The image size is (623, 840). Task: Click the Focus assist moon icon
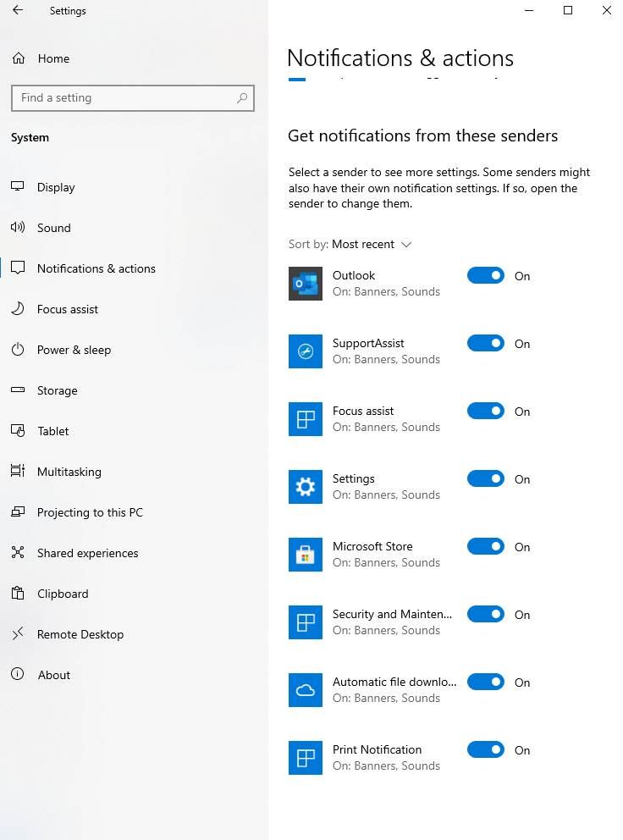coord(18,308)
